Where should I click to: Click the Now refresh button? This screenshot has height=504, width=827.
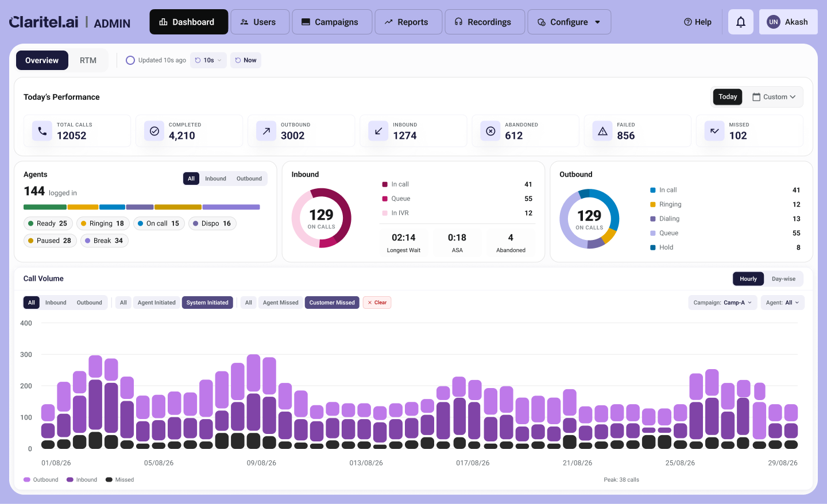246,60
